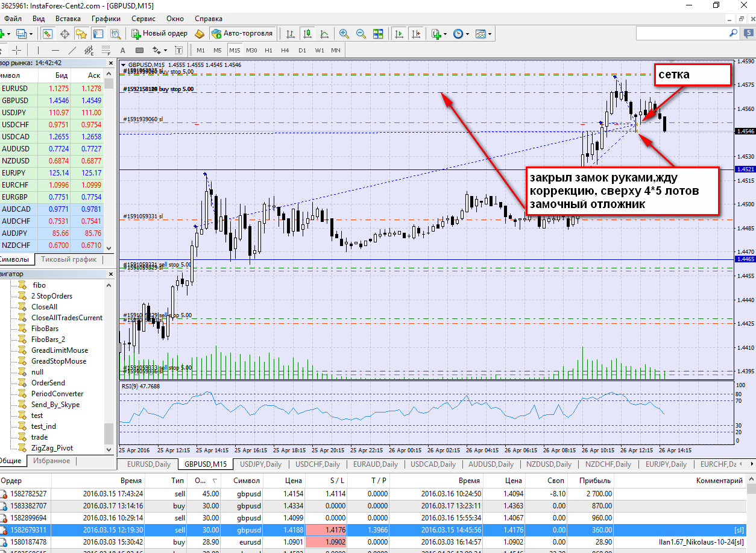Tile chart windows icon

[378, 33]
